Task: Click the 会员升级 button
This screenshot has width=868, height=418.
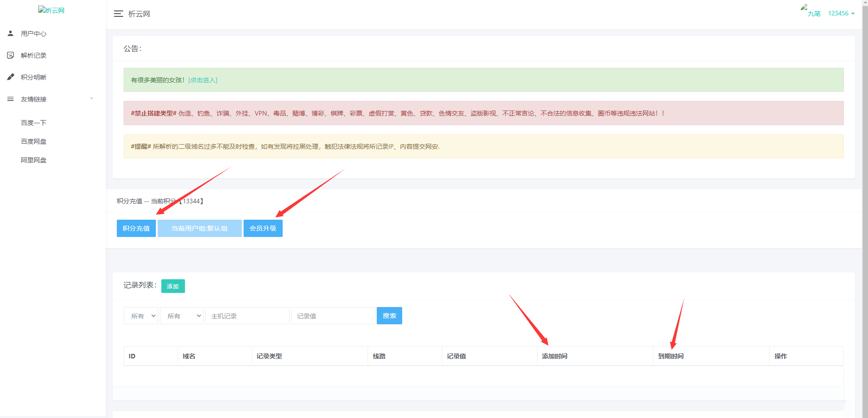Action: click(263, 228)
